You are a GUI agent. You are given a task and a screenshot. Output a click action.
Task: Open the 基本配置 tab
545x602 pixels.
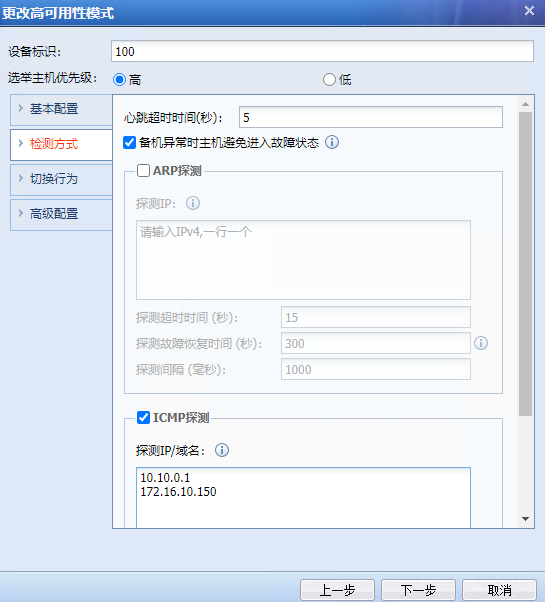[61, 109]
